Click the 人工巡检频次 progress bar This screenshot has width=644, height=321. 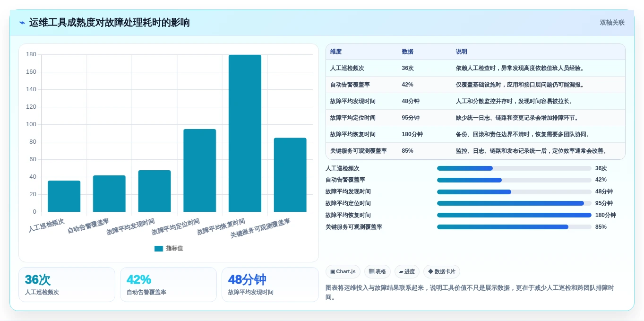[514, 168]
